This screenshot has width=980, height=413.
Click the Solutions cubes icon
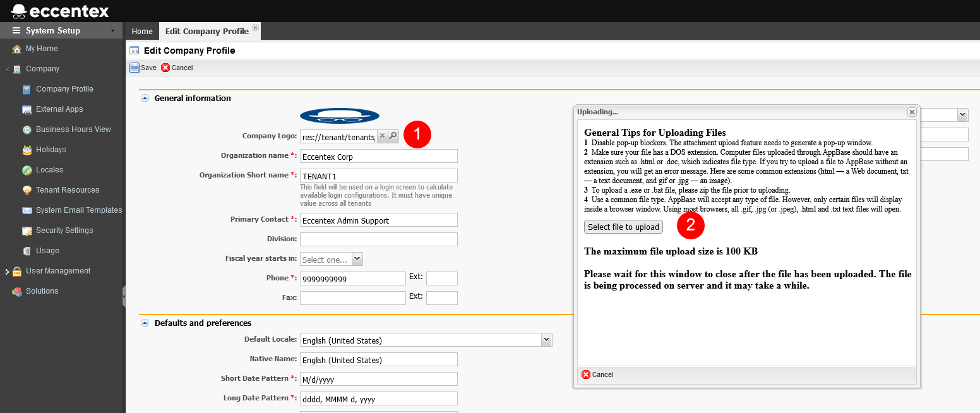[17, 291]
